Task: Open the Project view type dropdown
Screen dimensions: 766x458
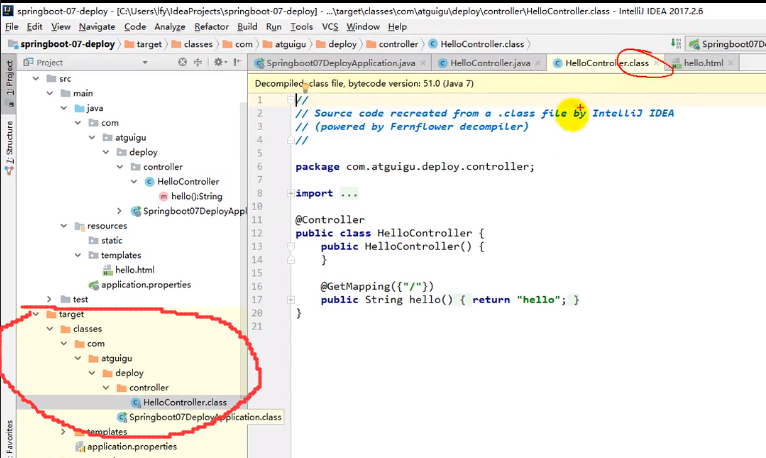Action: [145, 62]
